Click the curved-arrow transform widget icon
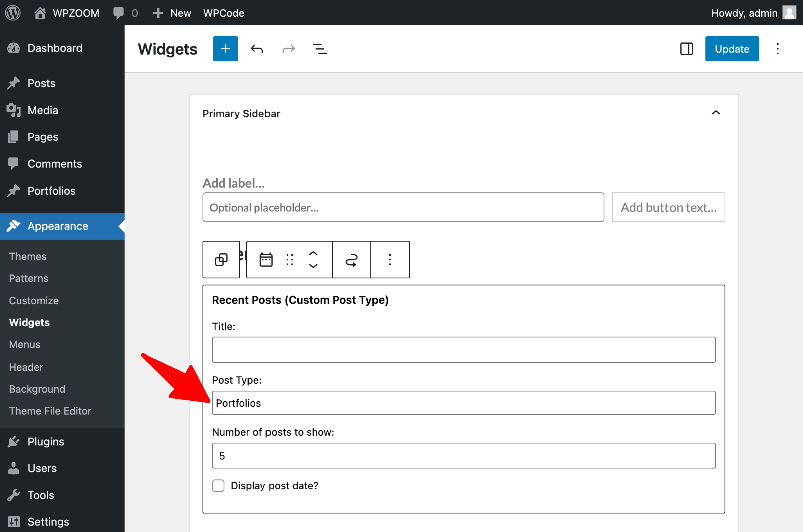The image size is (803, 532). point(351,259)
